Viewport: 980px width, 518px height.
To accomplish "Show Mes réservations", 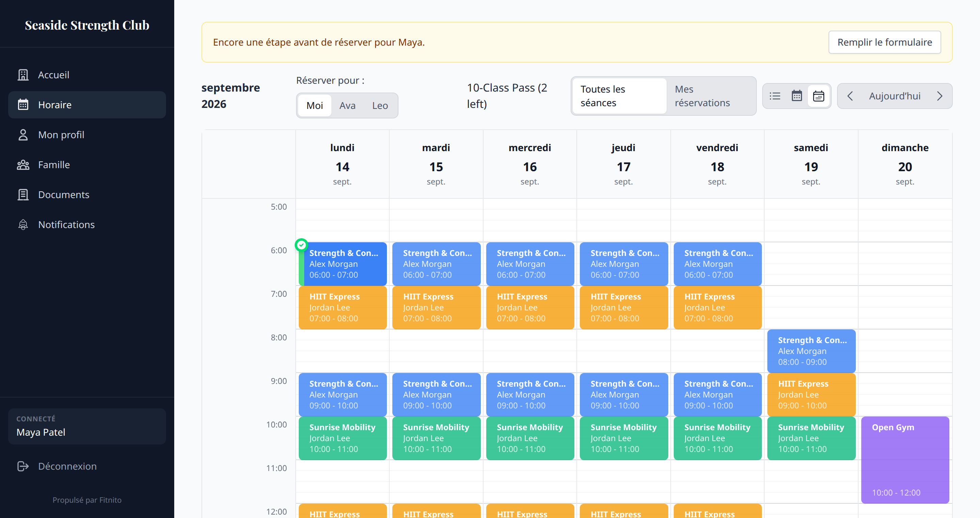I will click(710, 96).
